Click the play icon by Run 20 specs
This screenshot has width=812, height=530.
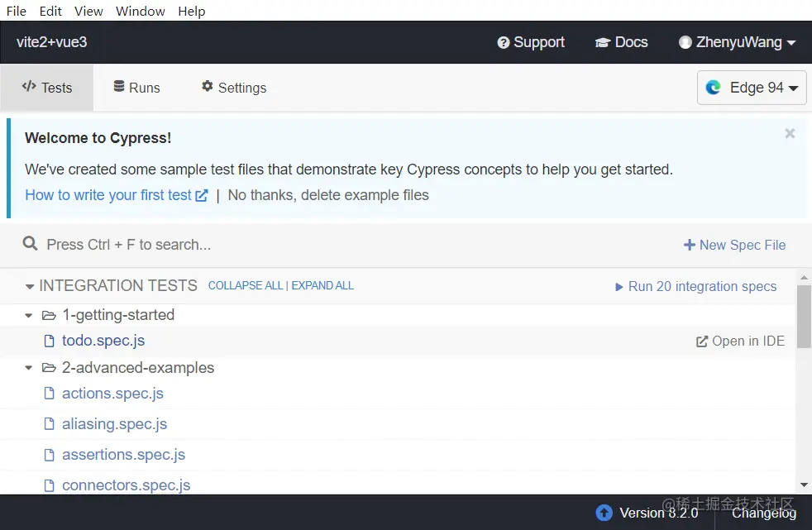[619, 287]
